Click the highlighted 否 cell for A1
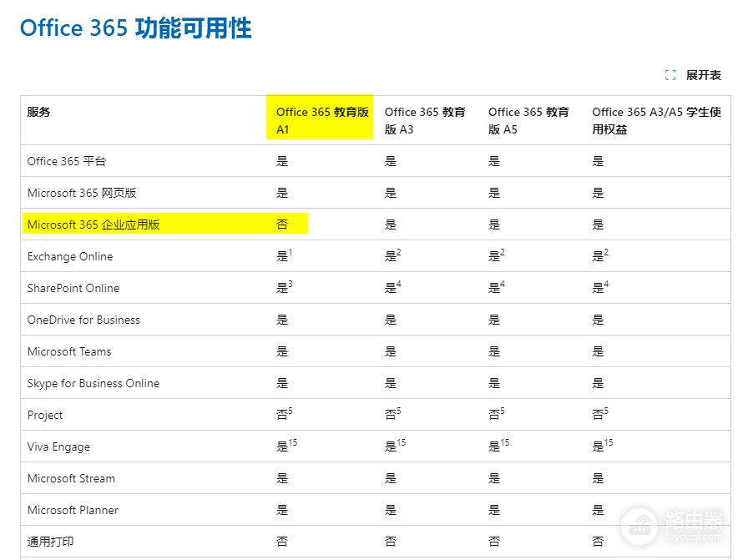The width and height of the screenshot is (738, 560). (282, 225)
